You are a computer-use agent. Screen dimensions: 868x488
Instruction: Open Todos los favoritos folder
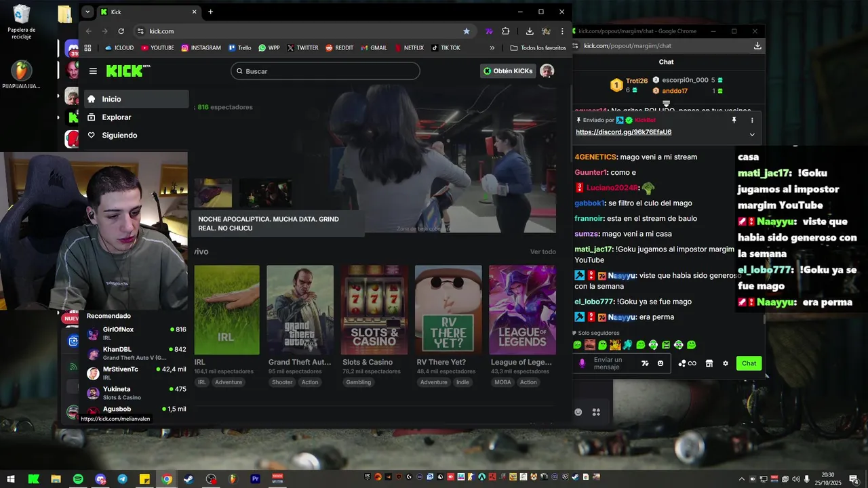[x=538, y=48]
